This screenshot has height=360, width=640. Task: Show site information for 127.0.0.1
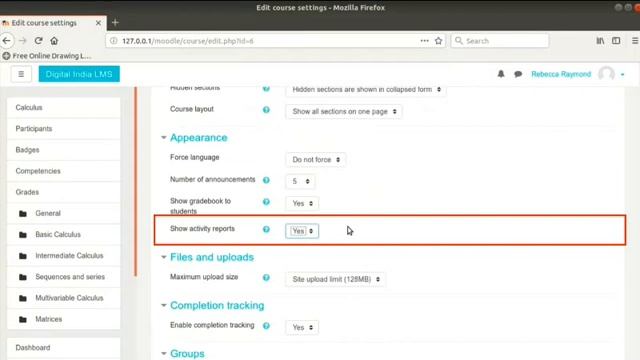tap(113, 41)
